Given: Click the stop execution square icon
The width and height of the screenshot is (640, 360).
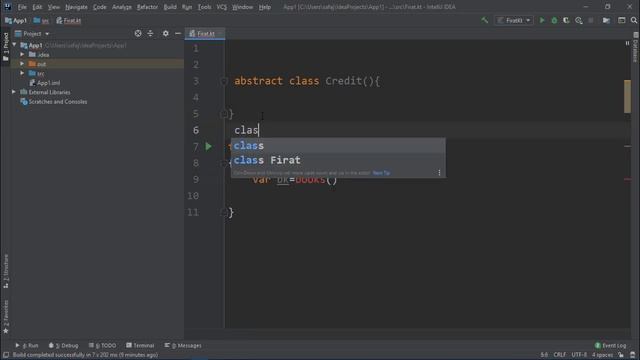Looking at the screenshot, I should 591,20.
